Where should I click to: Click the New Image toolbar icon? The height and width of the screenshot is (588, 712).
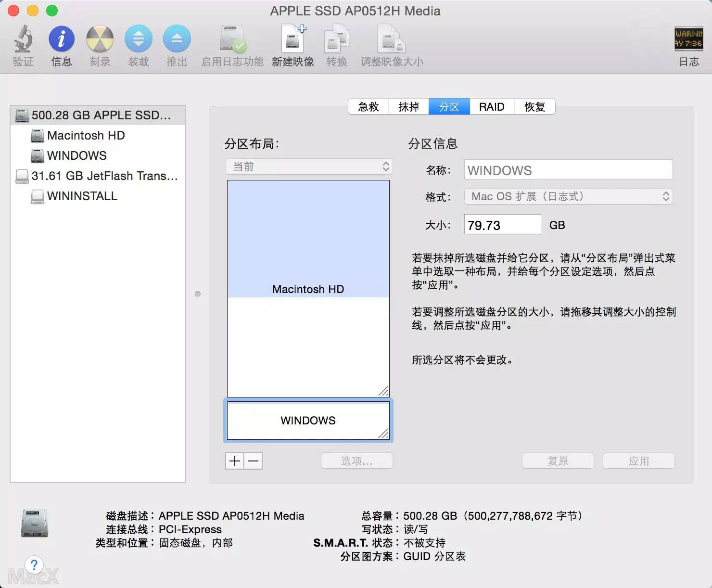click(x=292, y=39)
